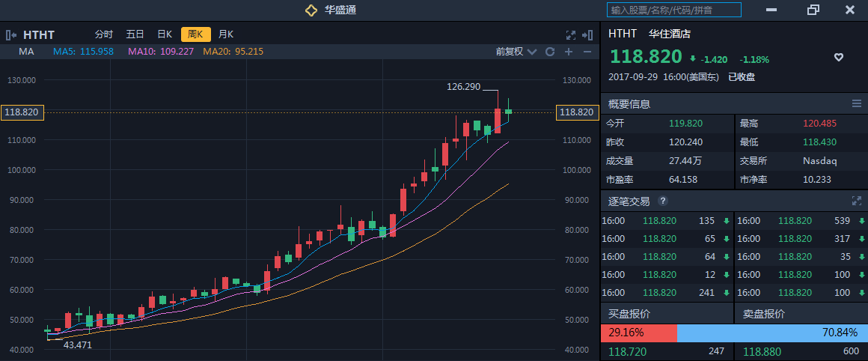This screenshot has width=868, height=361.
Task: Open the 前复权 adjustment dropdown
Action: (x=516, y=52)
